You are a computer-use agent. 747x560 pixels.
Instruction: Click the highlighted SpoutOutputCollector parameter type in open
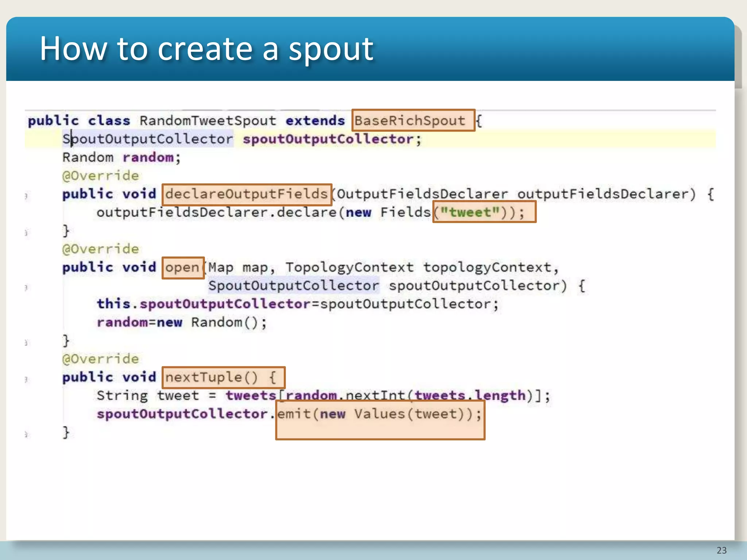294,285
